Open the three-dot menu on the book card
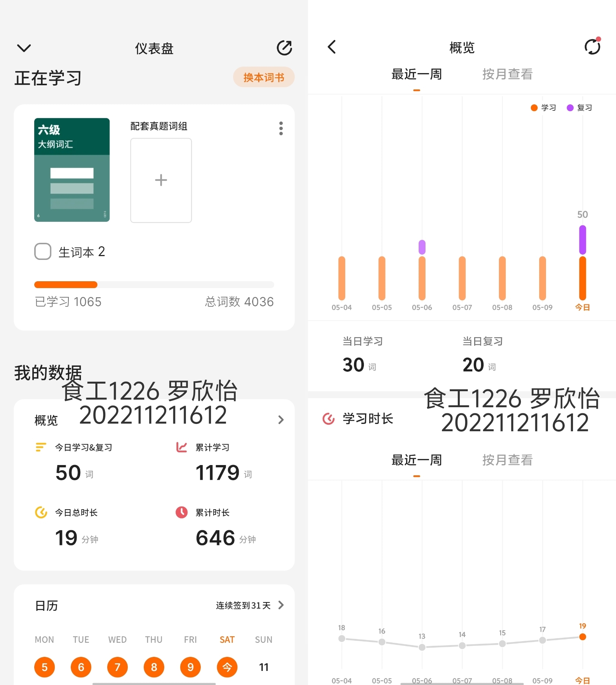 [x=281, y=128]
